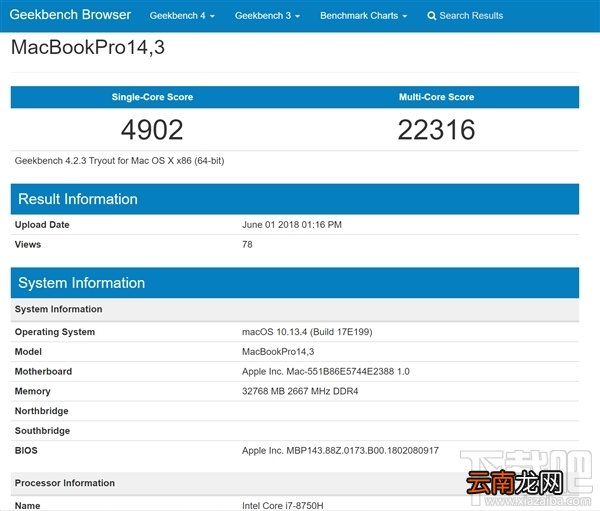Select the single-core score 4902
The height and width of the screenshot is (511, 600).
(x=152, y=130)
